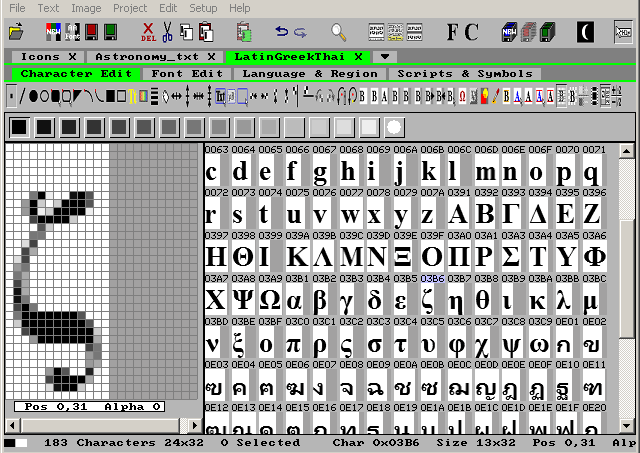
Task: Open the Setup menu
Action: 203,8
